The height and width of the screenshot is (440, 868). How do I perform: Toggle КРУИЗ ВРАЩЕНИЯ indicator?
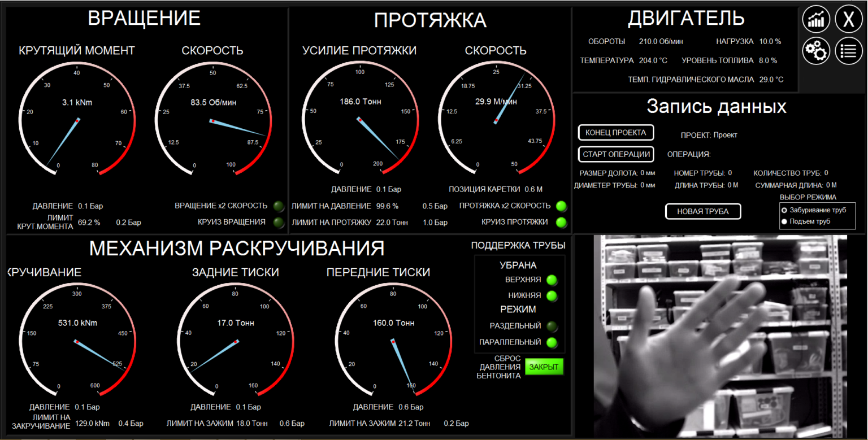click(x=279, y=223)
